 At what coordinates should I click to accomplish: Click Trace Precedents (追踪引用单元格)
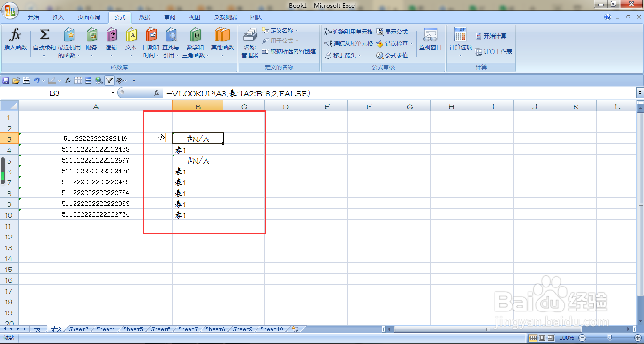[x=349, y=32]
